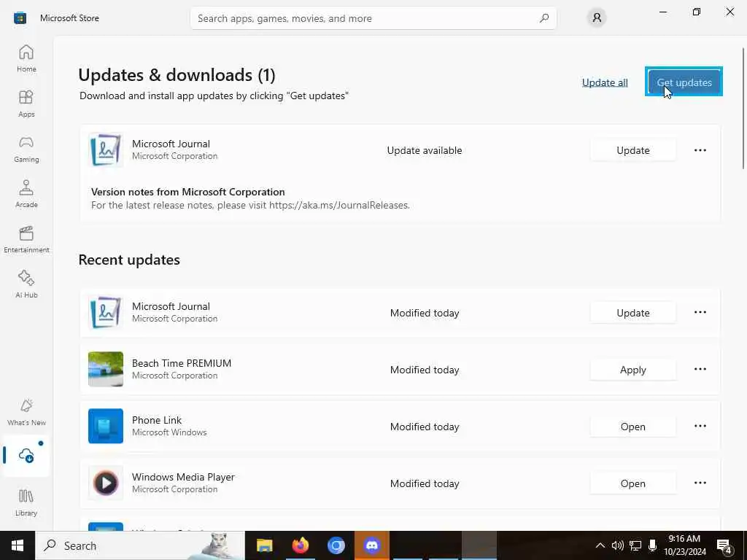Click the search magnifier icon
Viewport: 747px width, 560px height.
(x=544, y=18)
